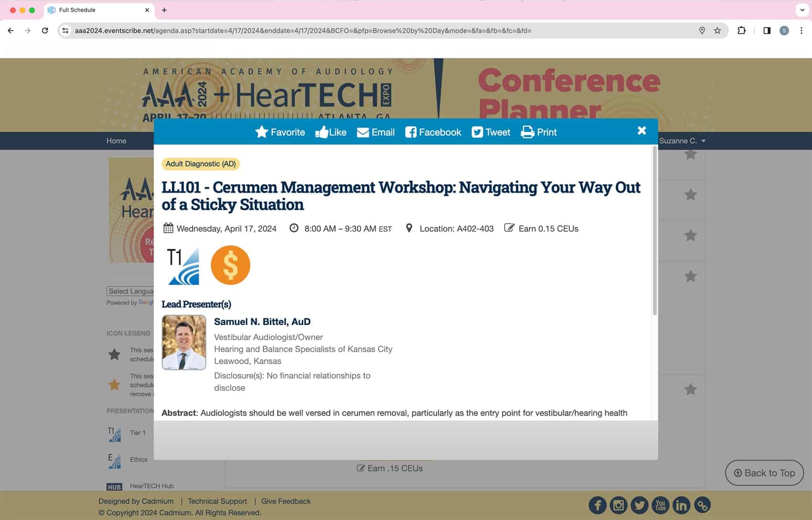
Task: Click the gray star icon in Icon Legend
Action: point(114,354)
